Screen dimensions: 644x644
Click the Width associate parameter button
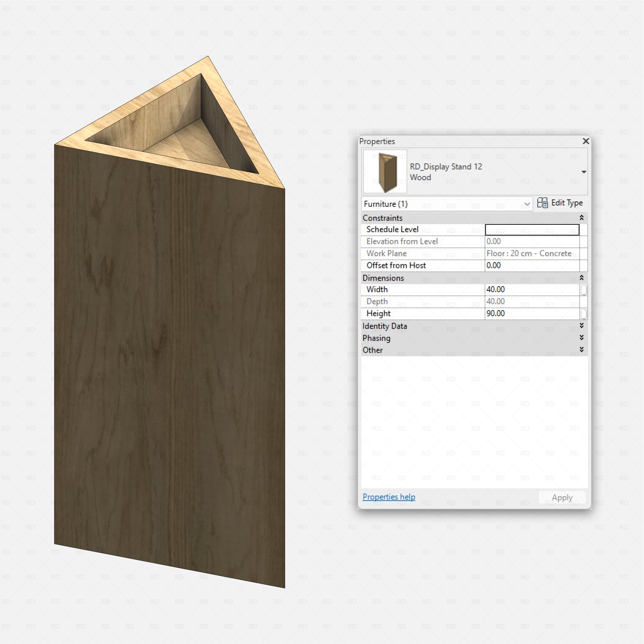click(x=583, y=290)
